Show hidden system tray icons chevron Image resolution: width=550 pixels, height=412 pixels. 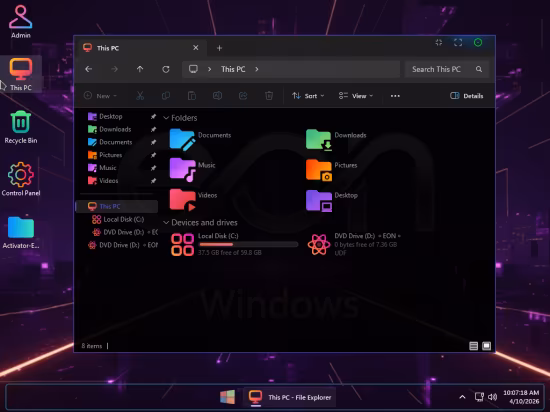[x=462, y=397]
